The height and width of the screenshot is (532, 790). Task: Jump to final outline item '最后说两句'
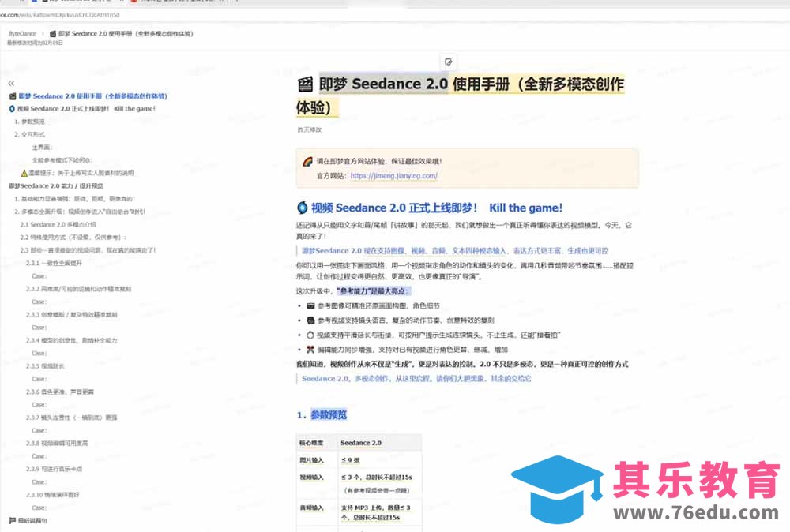click(x=32, y=520)
